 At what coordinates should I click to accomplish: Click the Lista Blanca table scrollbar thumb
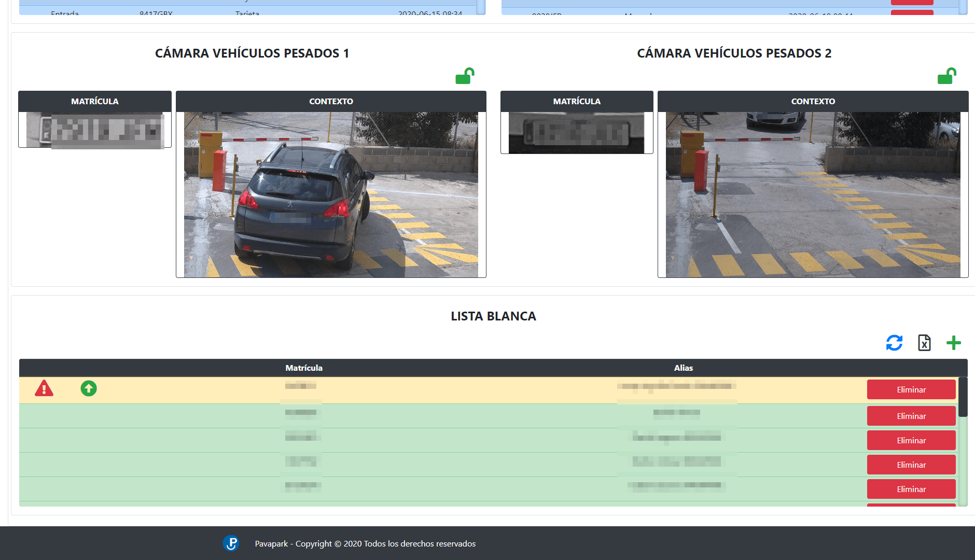coord(963,397)
